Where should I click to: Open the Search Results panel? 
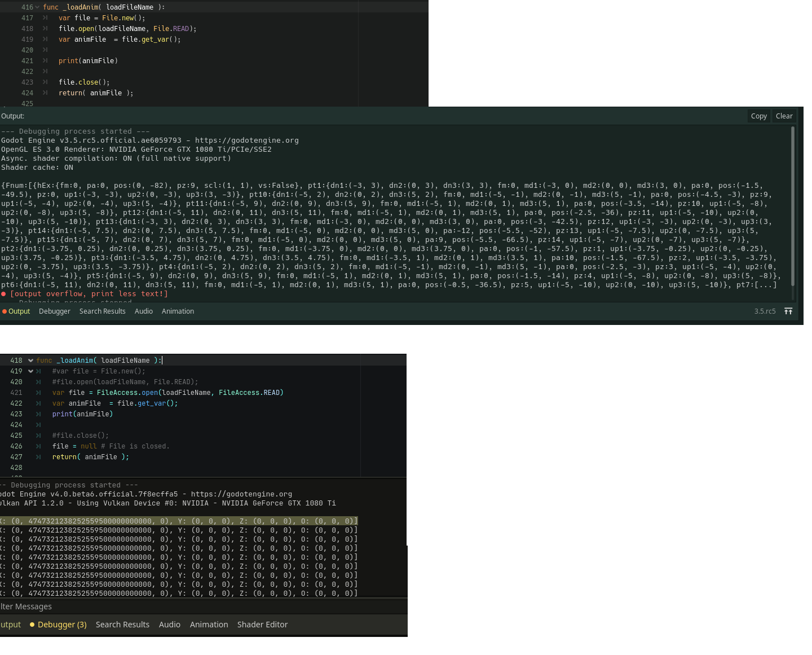click(x=102, y=311)
